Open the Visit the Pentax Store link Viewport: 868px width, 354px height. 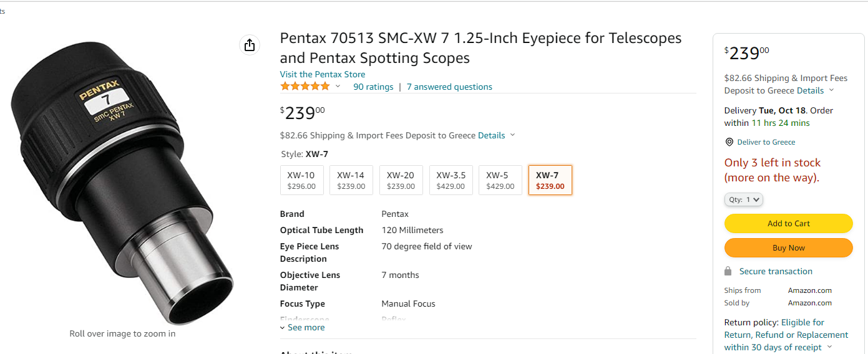click(x=322, y=74)
